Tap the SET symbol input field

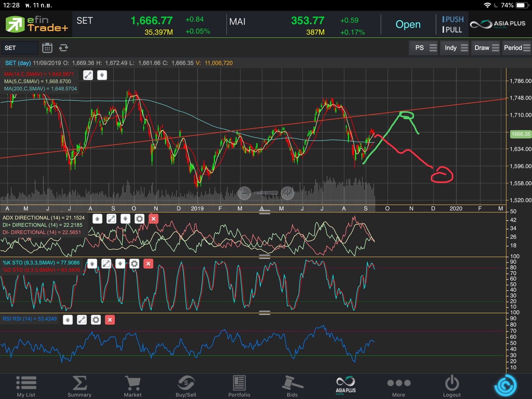(x=20, y=48)
